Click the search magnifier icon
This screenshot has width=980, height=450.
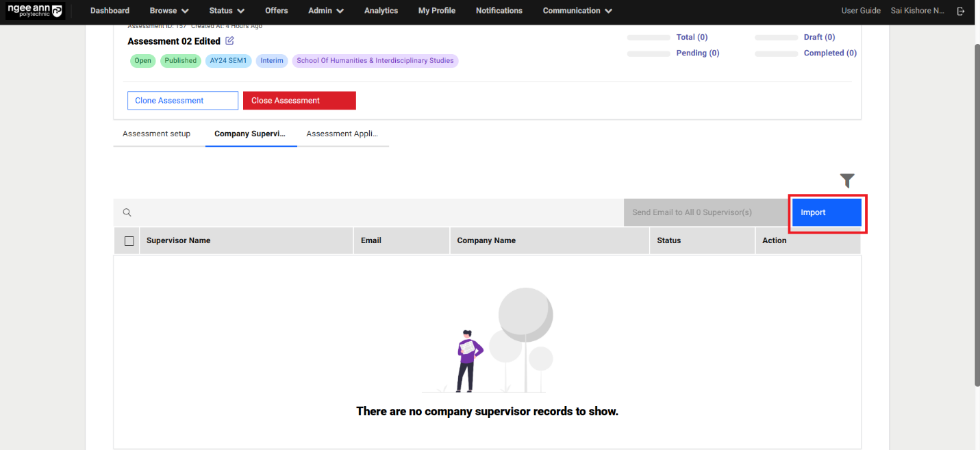(x=127, y=212)
